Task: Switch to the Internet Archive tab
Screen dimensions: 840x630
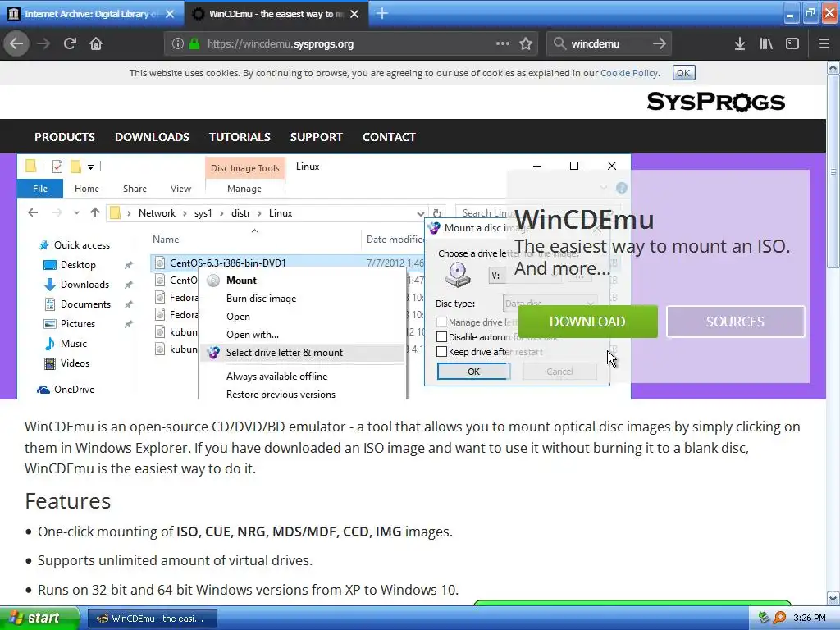Action: click(x=92, y=14)
